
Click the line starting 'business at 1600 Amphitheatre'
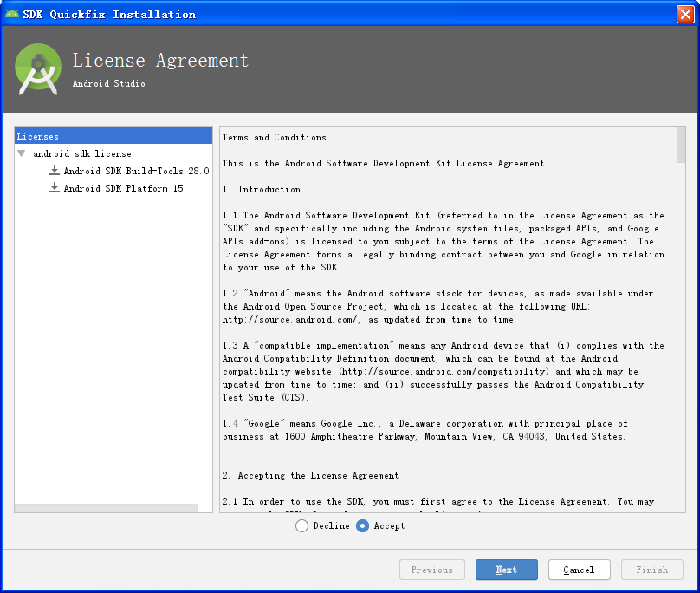point(425,436)
